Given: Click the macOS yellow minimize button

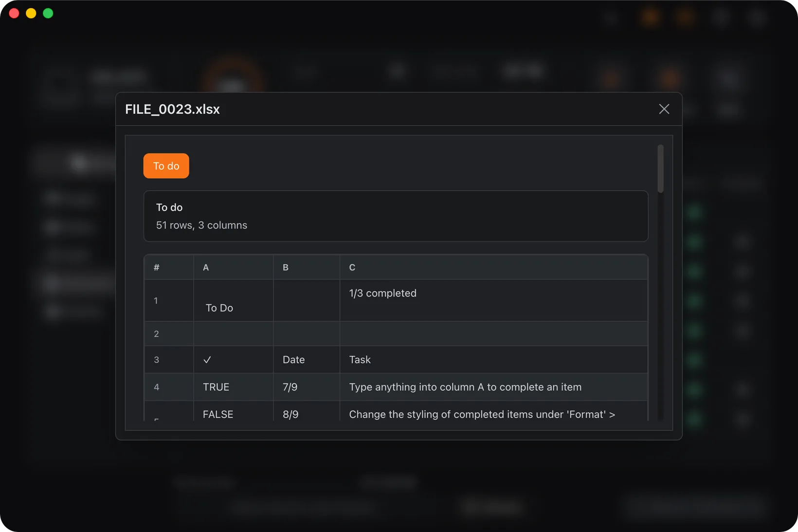Looking at the screenshot, I should tap(31, 13).
